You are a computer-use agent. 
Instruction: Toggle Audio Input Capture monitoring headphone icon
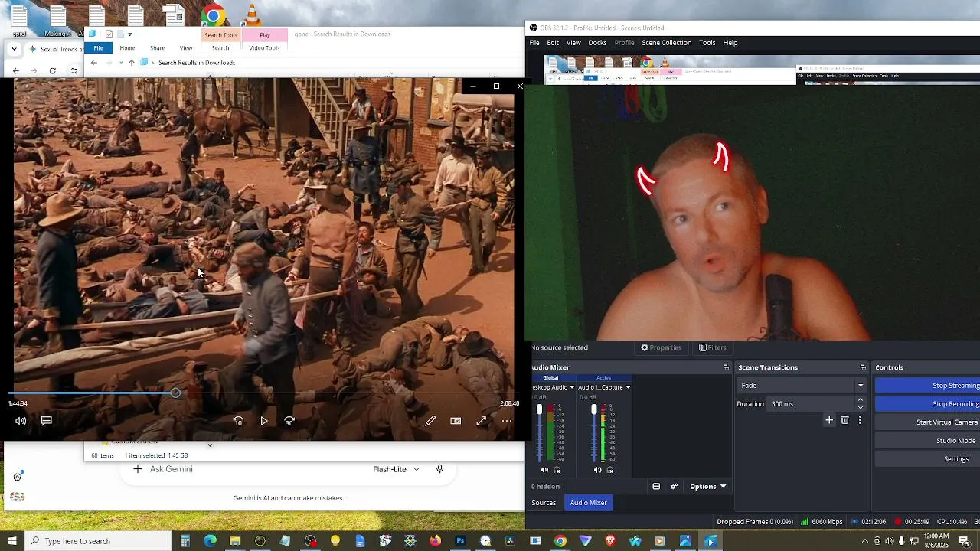pos(611,470)
